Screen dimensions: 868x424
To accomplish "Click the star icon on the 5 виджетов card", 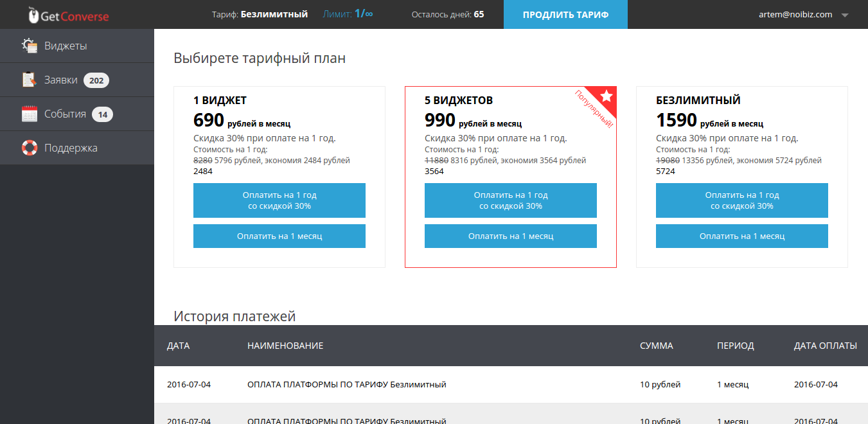I will pos(607,96).
